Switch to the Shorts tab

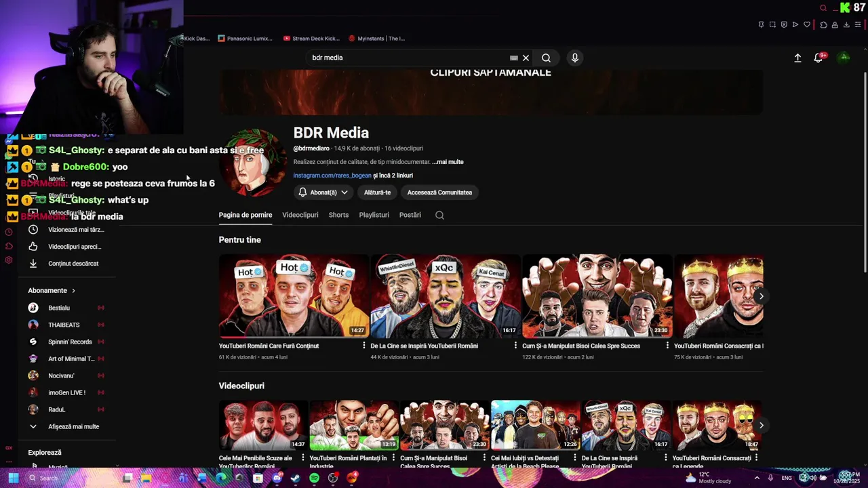338,215
